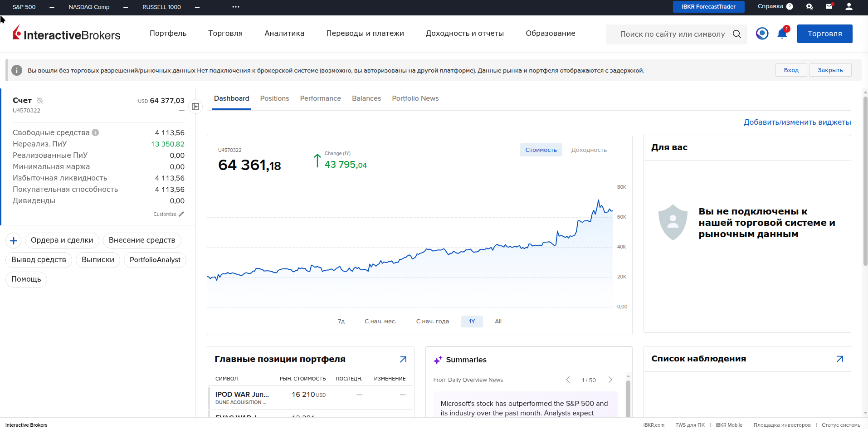Click the info icon in the warning banner

click(17, 70)
